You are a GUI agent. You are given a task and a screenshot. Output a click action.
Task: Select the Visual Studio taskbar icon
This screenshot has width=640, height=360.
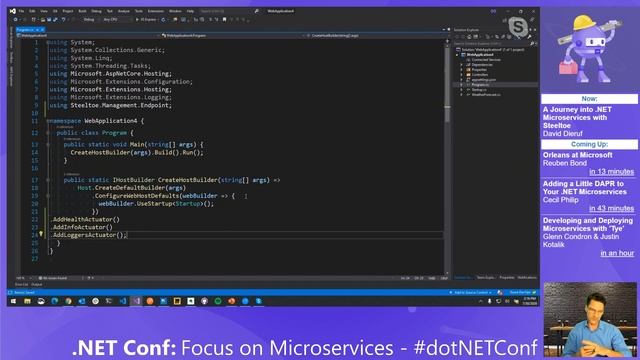136,301
